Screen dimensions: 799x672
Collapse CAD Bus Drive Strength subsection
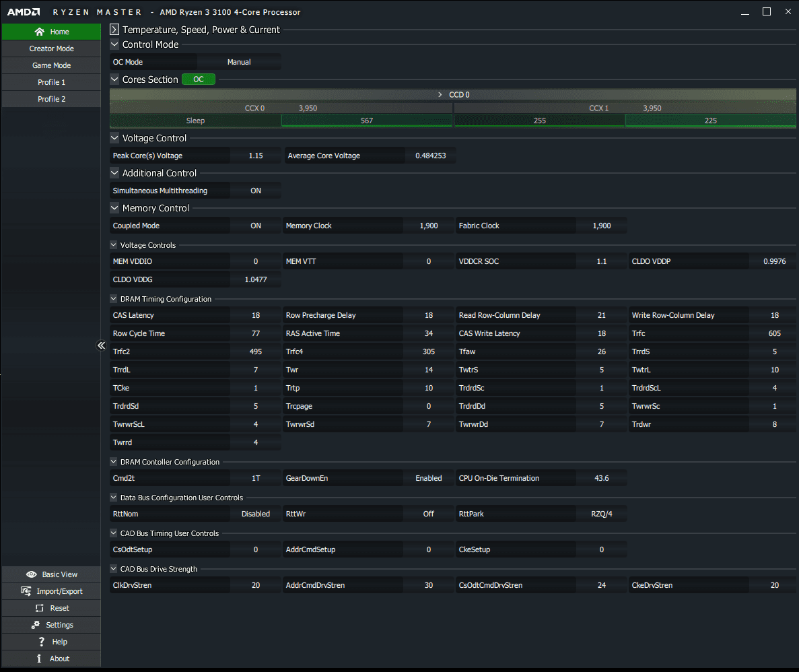coord(114,568)
